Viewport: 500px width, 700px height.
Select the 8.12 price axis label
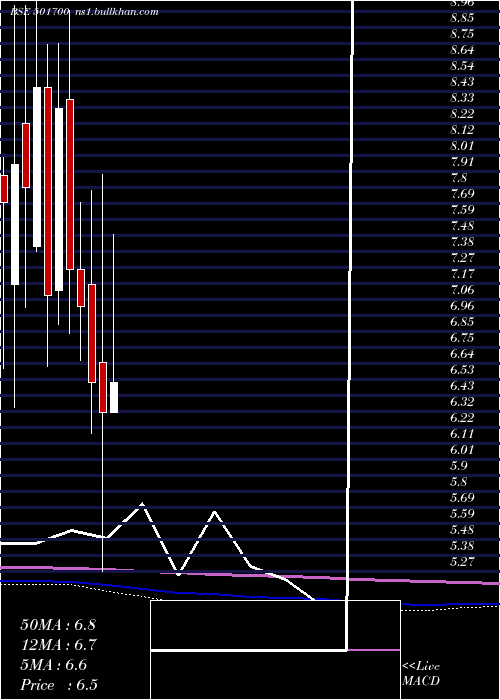pos(462,130)
